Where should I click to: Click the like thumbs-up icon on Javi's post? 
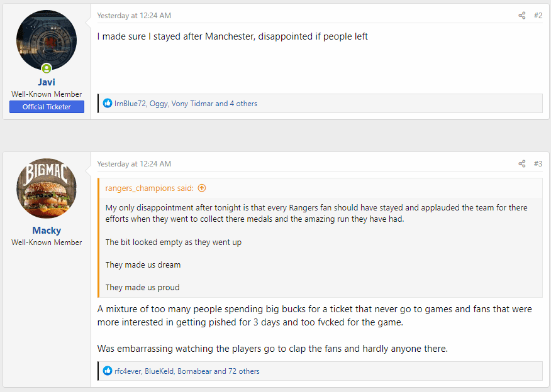(108, 104)
